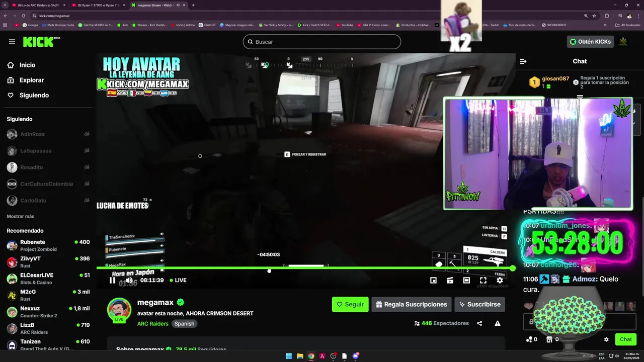Open the recommended M2cG stream
Screen dimensions: 644x362
(x=48, y=295)
